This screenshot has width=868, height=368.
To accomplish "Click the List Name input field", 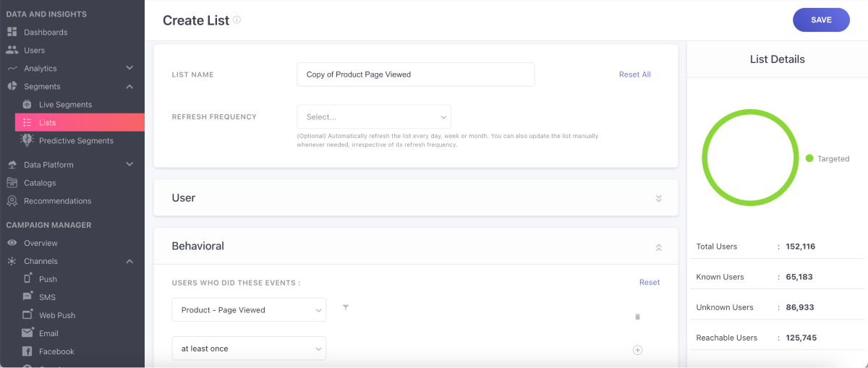I will (415, 74).
